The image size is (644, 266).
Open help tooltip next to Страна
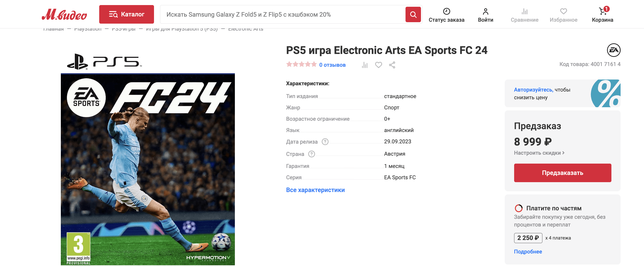[x=311, y=154]
